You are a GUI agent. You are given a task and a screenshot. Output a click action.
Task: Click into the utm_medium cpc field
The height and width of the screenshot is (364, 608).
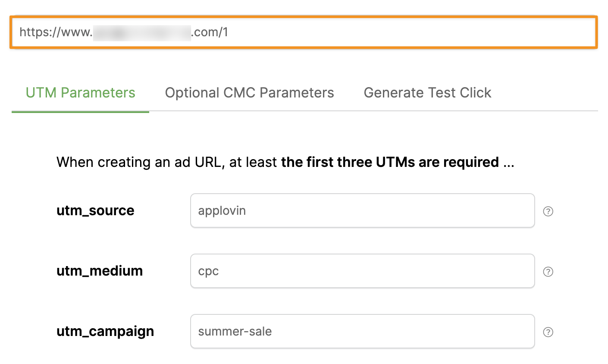click(x=362, y=271)
